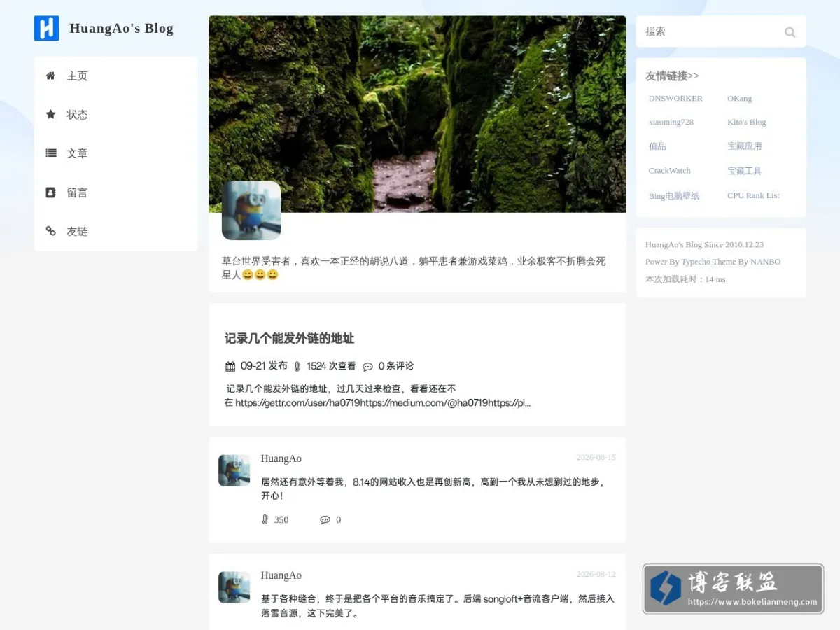Click the comment icon in the 2026-08-15 post
The height and width of the screenshot is (630, 840).
[325, 520]
